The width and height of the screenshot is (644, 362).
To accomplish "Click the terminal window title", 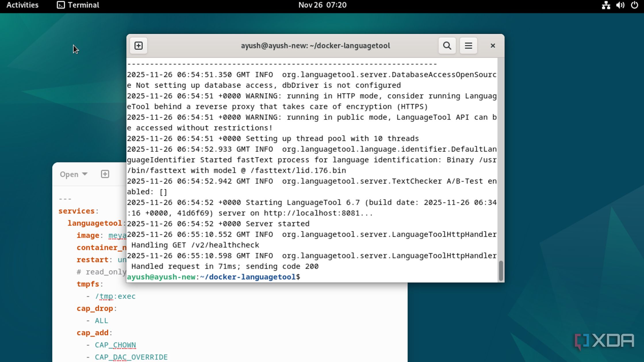I will pos(315,46).
